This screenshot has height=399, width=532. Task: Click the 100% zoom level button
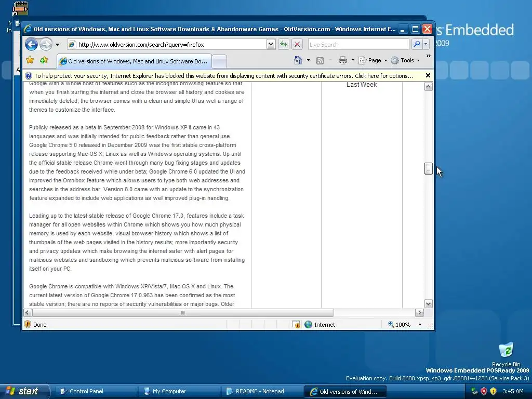400,324
